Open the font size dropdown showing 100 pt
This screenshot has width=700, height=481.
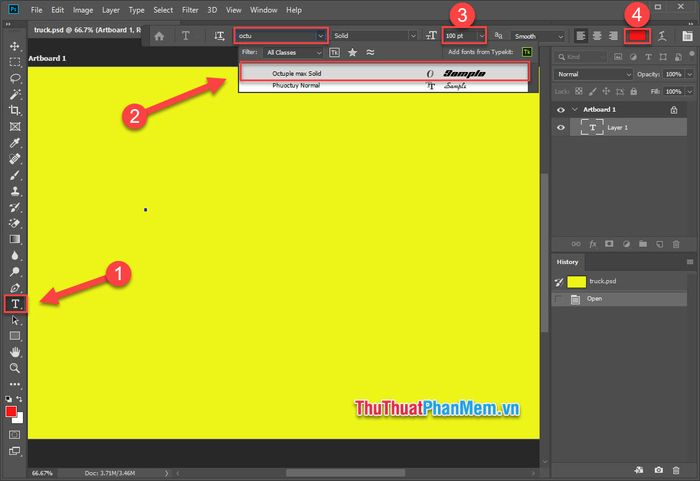[482, 36]
